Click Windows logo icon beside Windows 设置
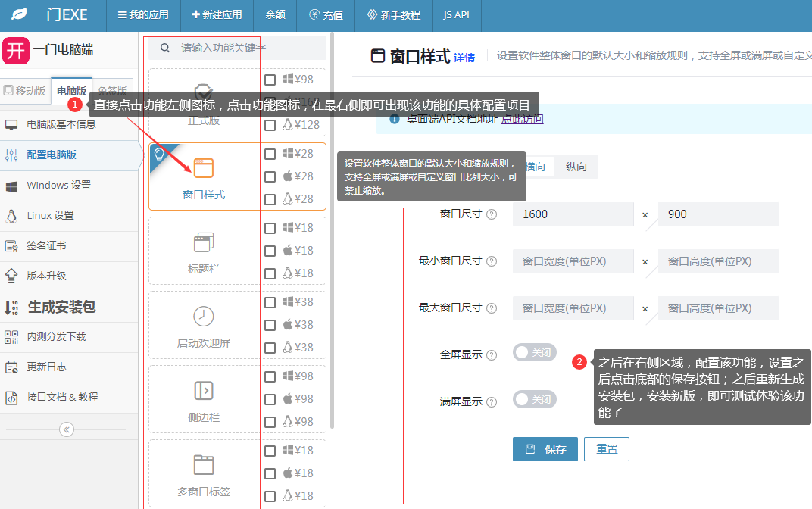Viewport: 812px width, 509px height. point(11,186)
